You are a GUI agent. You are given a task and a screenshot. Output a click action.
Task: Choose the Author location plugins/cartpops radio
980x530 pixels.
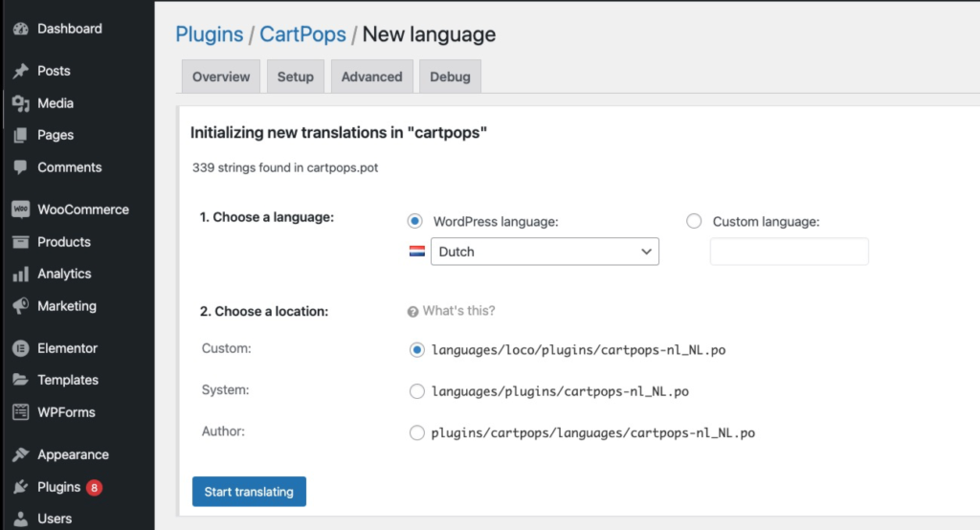coord(417,432)
